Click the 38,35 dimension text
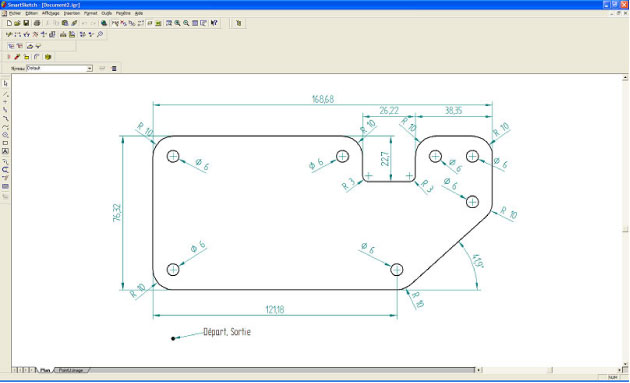Viewport: 630px width, 383px height. click(x=454, y=111)
